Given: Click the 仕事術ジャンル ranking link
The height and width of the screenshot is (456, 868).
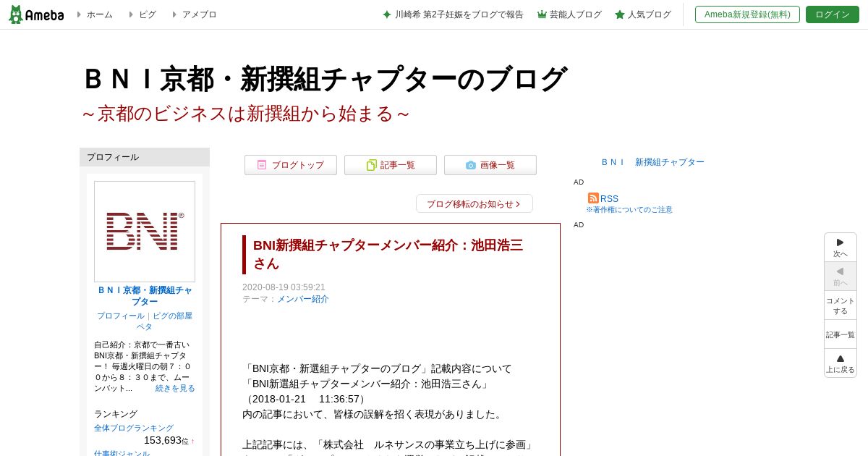Looking at the screenshot, I should [x=122, y=453].
